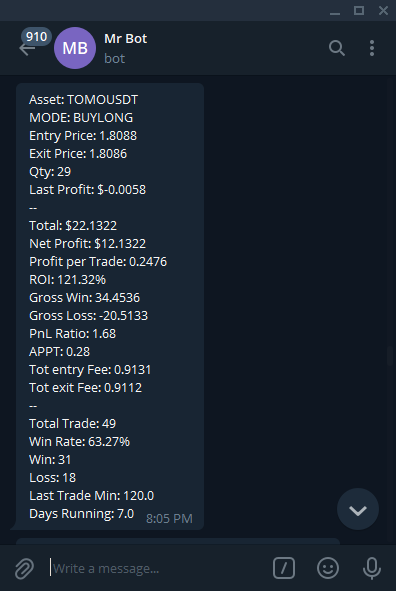Select the Asset: TOMOUSDT message line
This screenshot has height=591, width=396.
click(84, 100)
